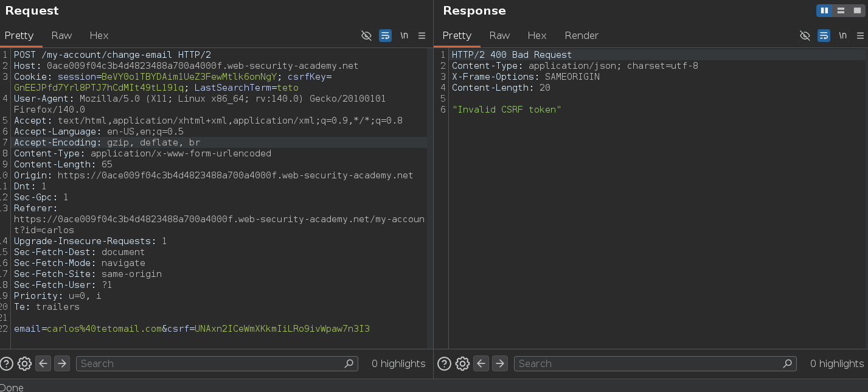Viewport: 868px width, 392px height.
Task: Go to previous match in Response search
Action: [x=481, y=364]
